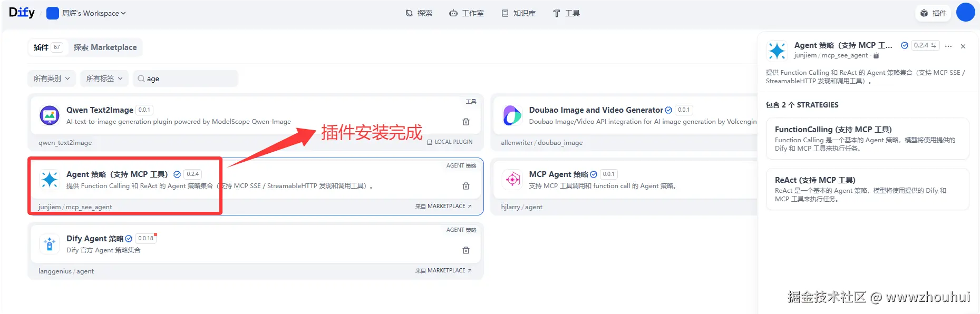Click the qwen_text2image identifier text
This screenshot has height=314, width=980.
tap(65, 143)
